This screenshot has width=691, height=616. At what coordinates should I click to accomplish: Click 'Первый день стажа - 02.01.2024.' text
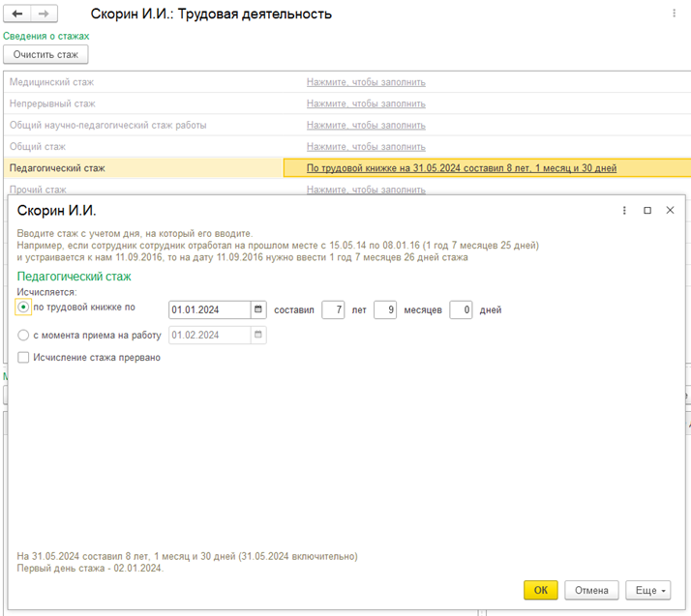click(x=90, y=568)
